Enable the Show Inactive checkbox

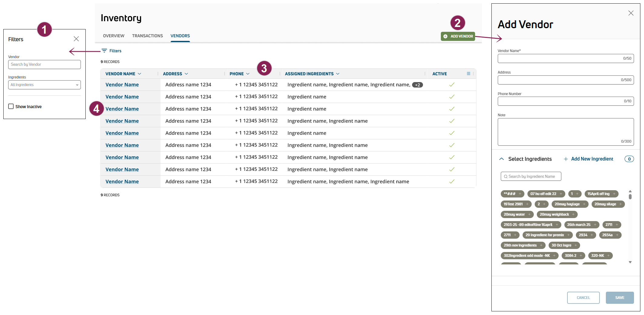tap(11, 106)
